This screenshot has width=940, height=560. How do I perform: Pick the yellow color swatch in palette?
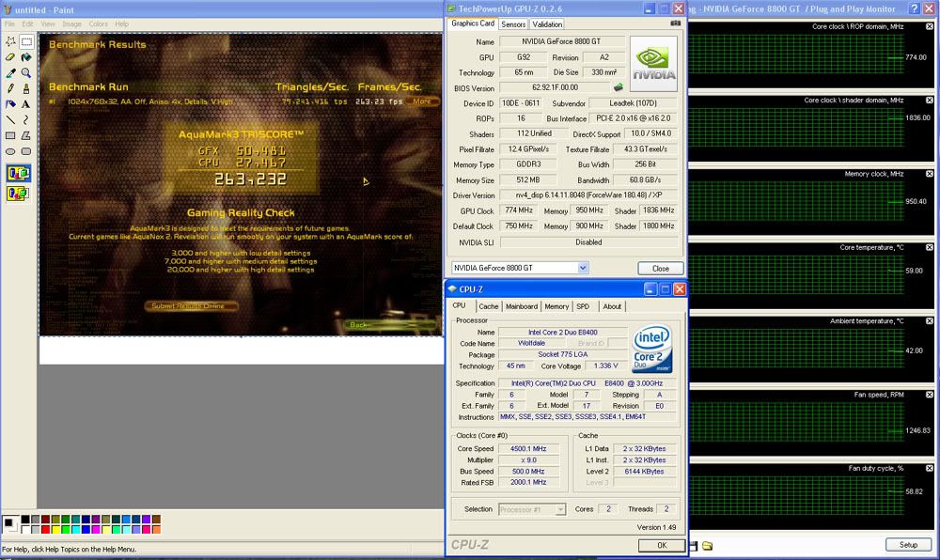coord(55,529)
